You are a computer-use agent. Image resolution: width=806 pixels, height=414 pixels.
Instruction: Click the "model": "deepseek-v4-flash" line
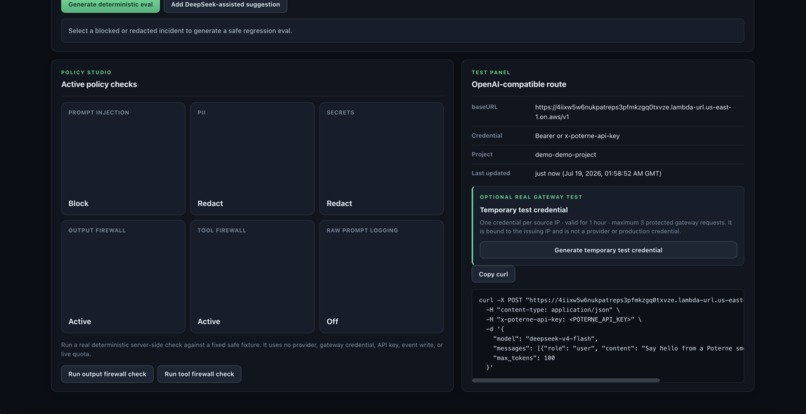coord(545,339)
